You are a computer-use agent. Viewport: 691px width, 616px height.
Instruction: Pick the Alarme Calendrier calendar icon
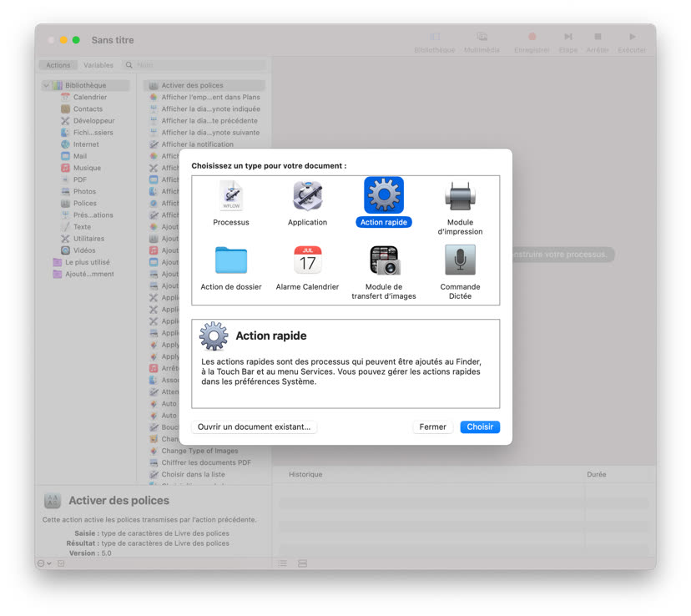pyautogui.click(x=308, y=260)
